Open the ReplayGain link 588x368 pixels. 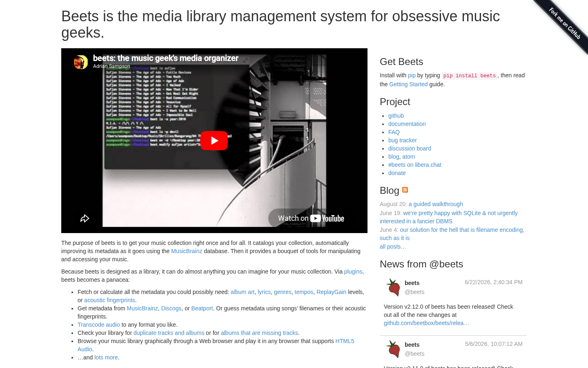coord(331,292)
